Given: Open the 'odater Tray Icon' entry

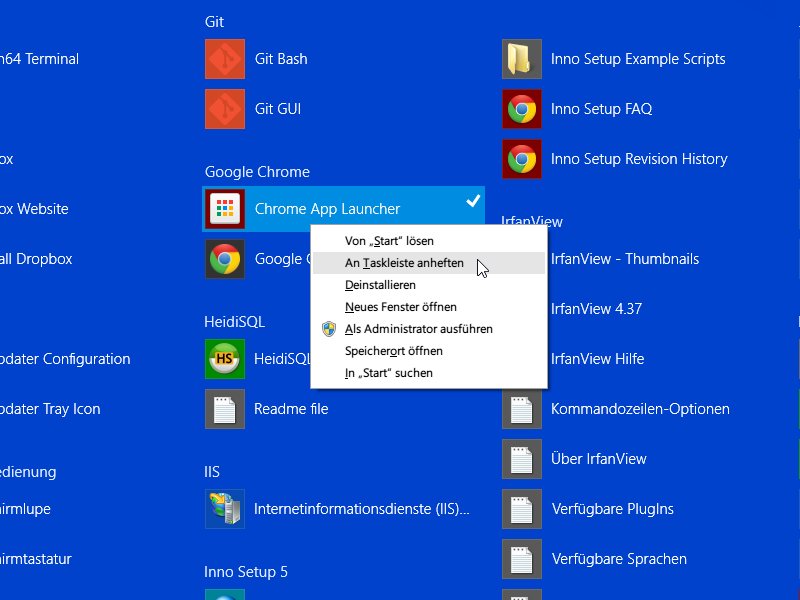Looking at the screenshot, I should [x=50, y=409].
